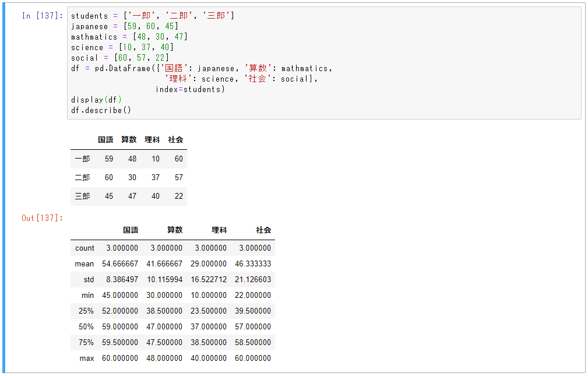Click the Out[137] output prompt
The image size is (588, 376).
click(43, 218)
